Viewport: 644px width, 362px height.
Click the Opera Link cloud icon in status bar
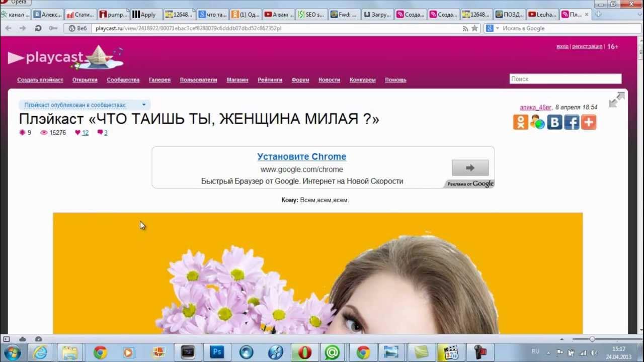22,339
